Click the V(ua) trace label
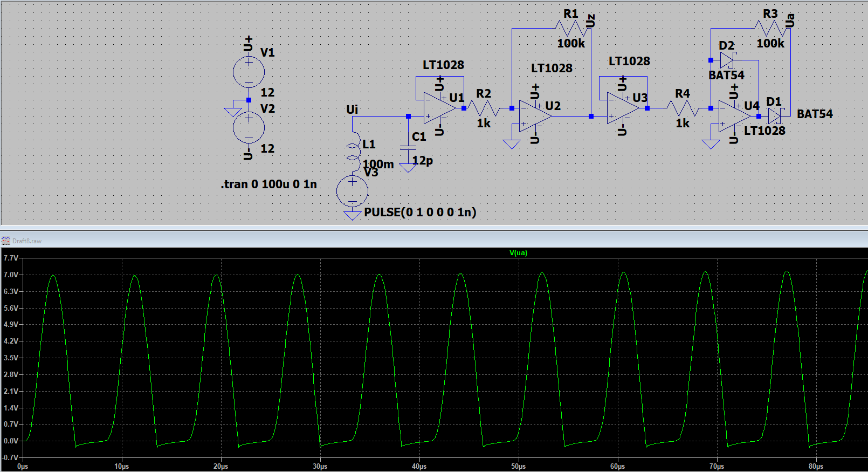The image size is (868, 472). click(518, 253)
